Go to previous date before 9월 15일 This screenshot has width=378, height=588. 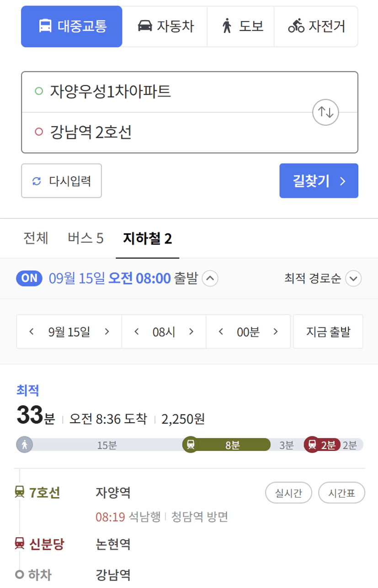[x=32, y=332]
